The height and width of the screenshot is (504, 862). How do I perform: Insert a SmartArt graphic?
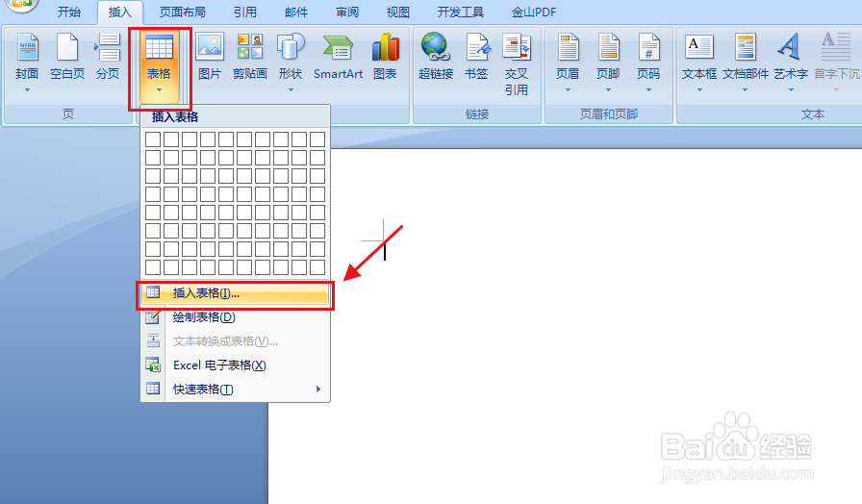(x=338, y=57)
